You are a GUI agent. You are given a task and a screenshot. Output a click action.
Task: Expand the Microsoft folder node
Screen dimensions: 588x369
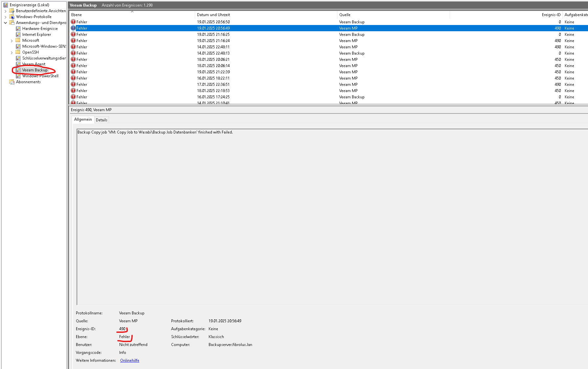point(12,41)
